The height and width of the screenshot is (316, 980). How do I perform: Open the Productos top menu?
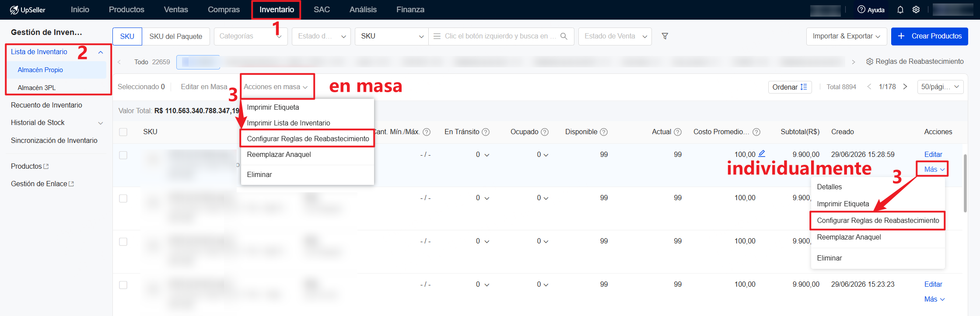tap(126, 10)
